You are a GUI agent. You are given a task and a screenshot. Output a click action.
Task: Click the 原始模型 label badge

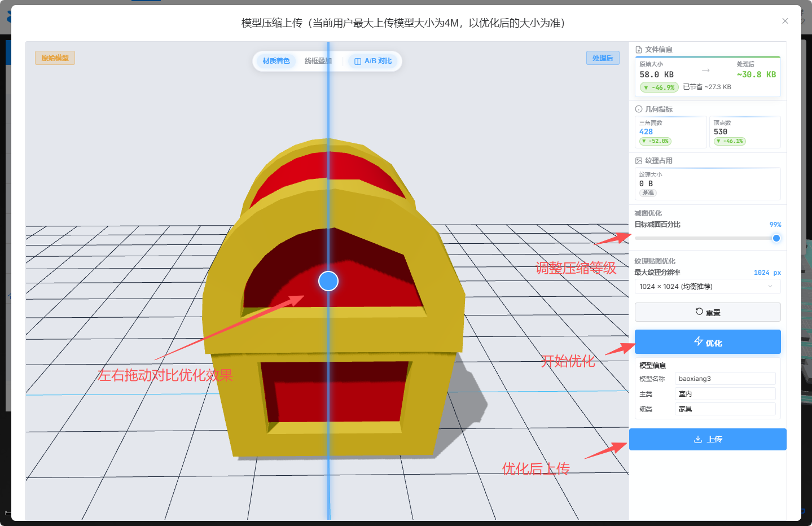pyautogui.click(x=55, y=58)
